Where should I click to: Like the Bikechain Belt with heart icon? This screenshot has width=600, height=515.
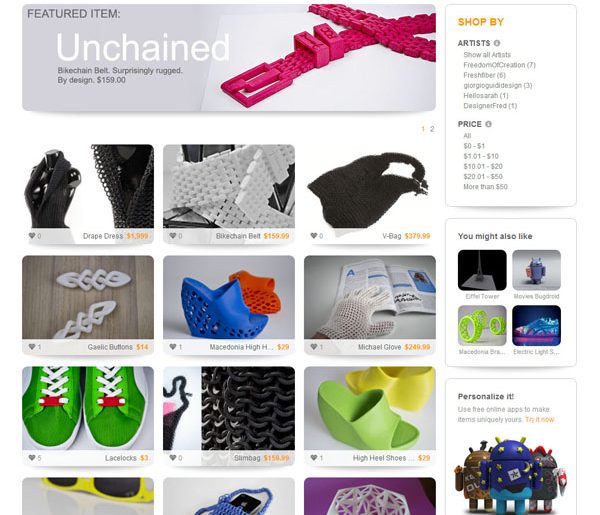tap(173, 236)
